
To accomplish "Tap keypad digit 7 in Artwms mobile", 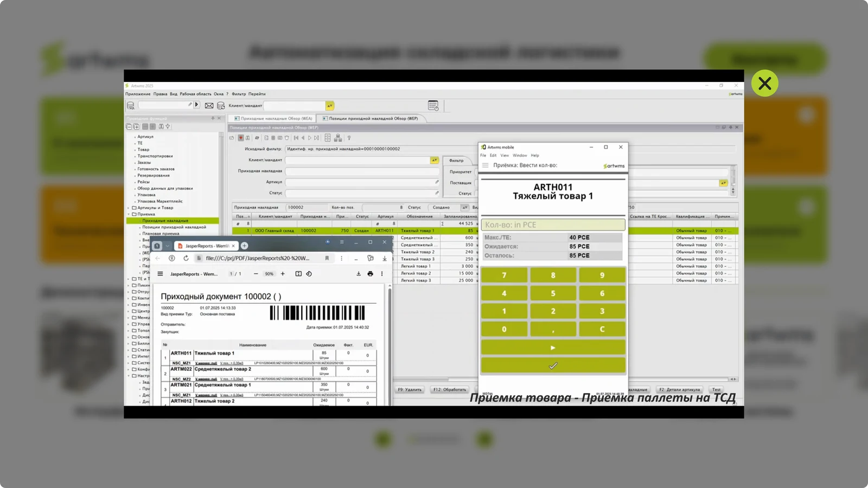I will point(504,275).
